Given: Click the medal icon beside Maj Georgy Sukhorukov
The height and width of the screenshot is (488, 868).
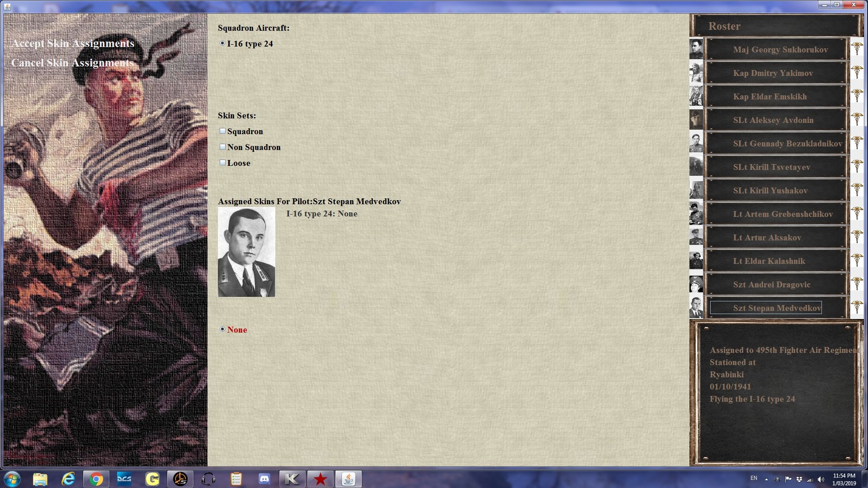Looking at the screenshot, I should (857, 49).
